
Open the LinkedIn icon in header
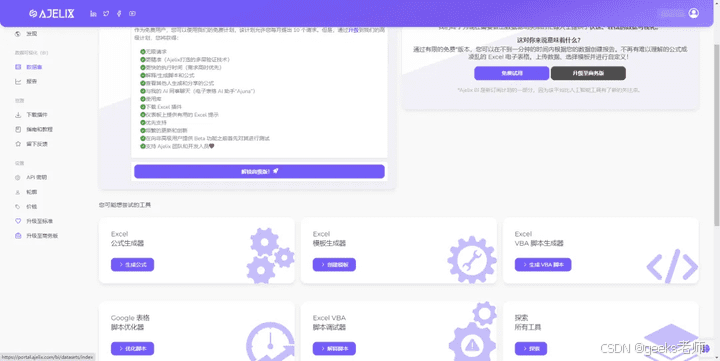pyautogui.click(x=93, y=14)
